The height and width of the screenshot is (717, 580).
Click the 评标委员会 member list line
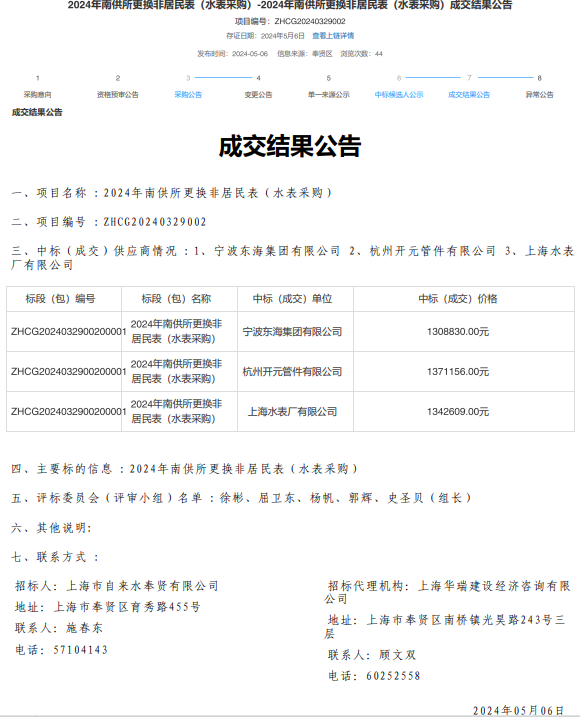(x=242, y=498)
